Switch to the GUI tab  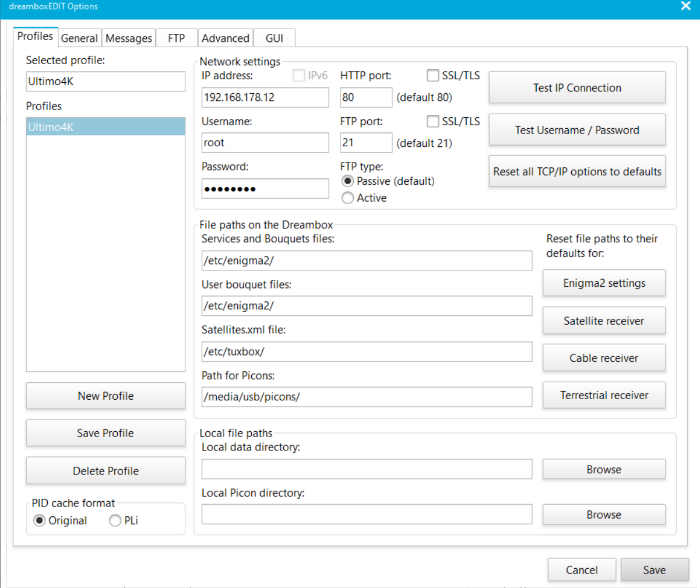[274, 38]
